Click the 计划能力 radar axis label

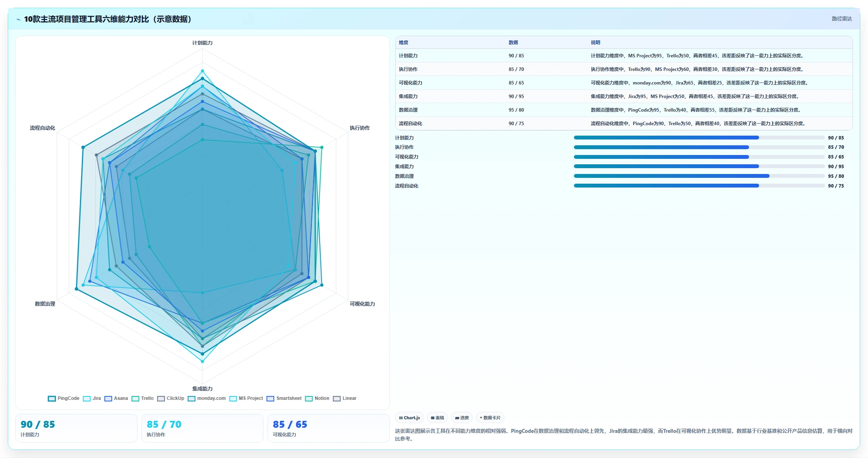pos(202,43)
